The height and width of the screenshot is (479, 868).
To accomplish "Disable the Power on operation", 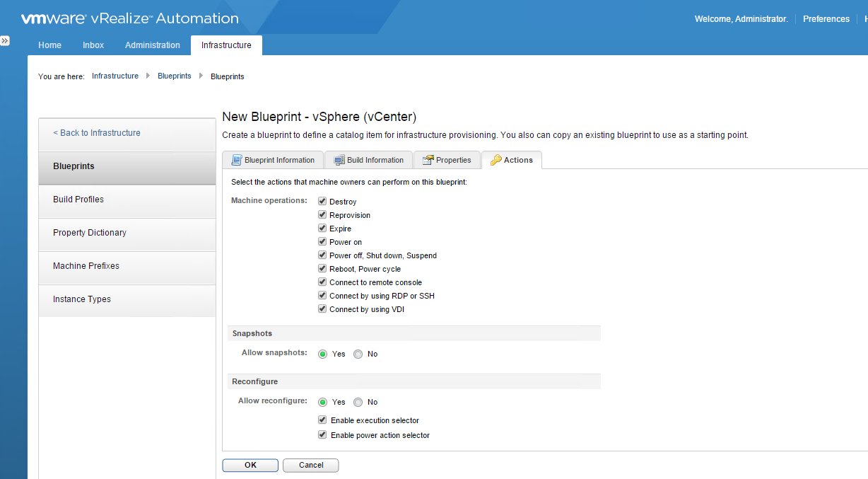I will (322, 242).
